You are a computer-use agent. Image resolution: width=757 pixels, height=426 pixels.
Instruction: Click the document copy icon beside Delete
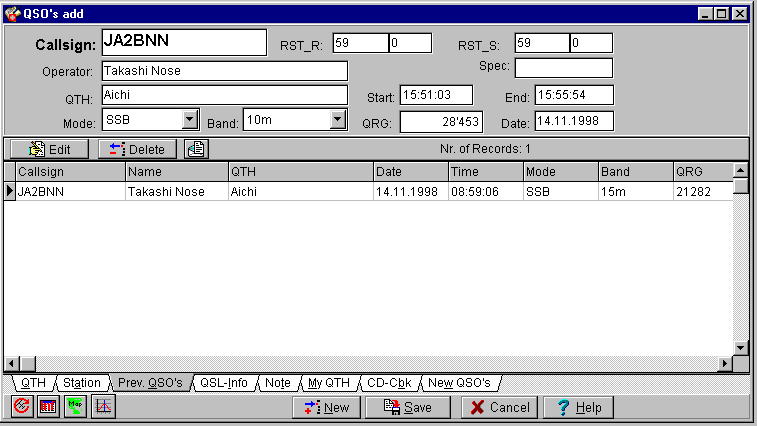[x=197, y=149]
